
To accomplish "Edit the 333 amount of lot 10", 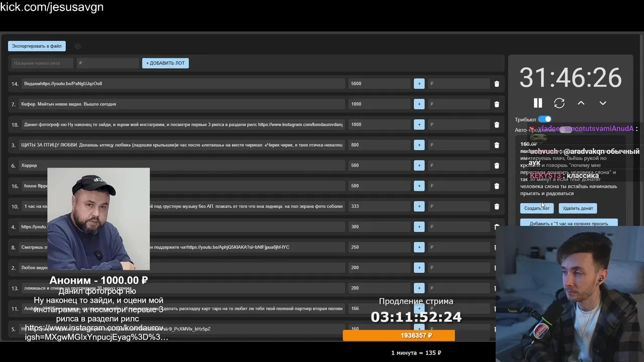I will pos(379,206).
